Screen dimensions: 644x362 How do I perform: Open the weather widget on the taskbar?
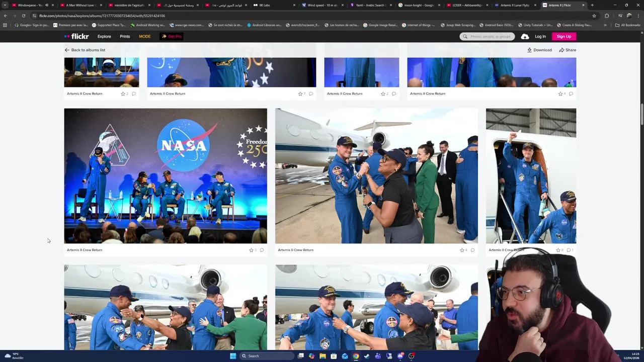coord(14,356)
